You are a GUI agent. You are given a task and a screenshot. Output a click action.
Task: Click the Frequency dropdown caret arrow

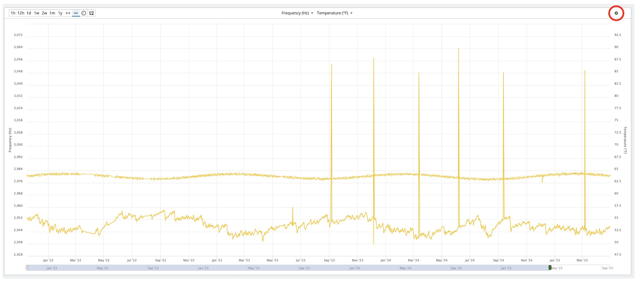tap(312, 13)
